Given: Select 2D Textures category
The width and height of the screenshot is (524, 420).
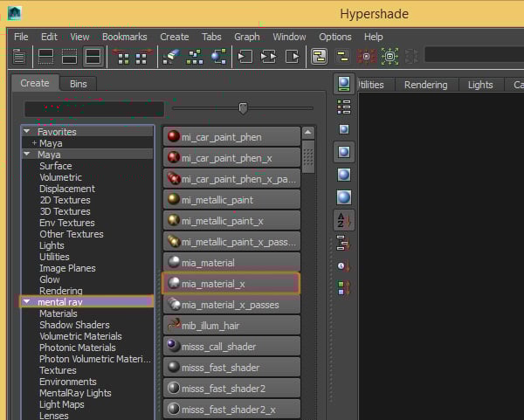Looking at the screenshot, I should (x=65, y=200).
